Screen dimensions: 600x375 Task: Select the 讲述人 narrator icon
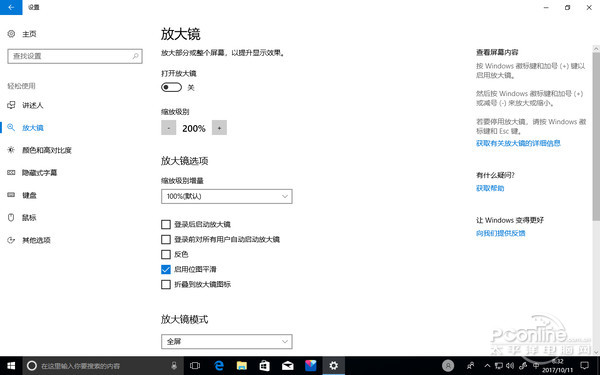11,105
